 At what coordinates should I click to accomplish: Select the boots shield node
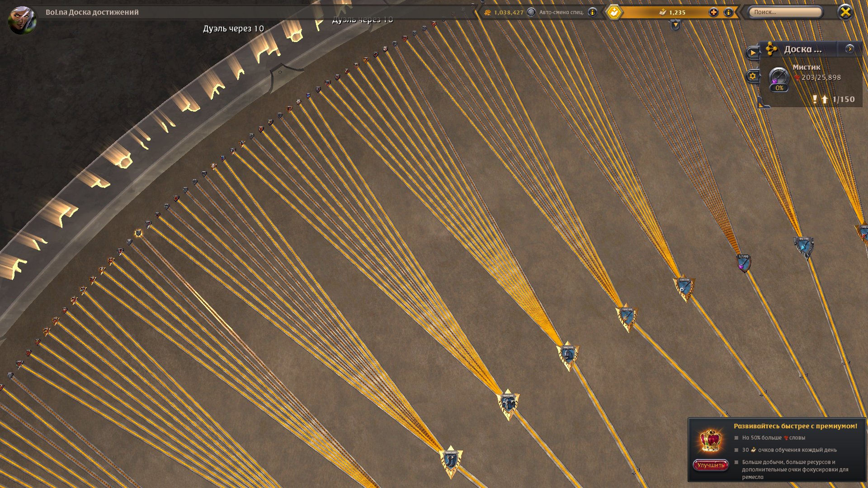450,461
